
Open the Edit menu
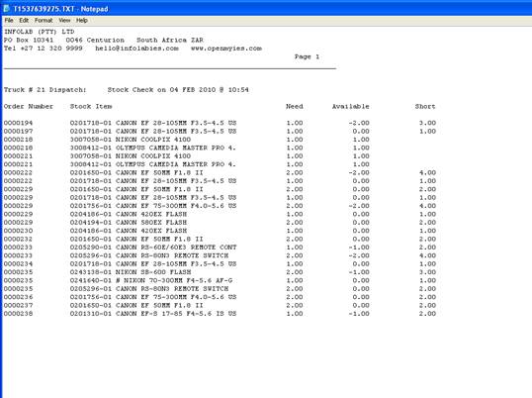24,21
